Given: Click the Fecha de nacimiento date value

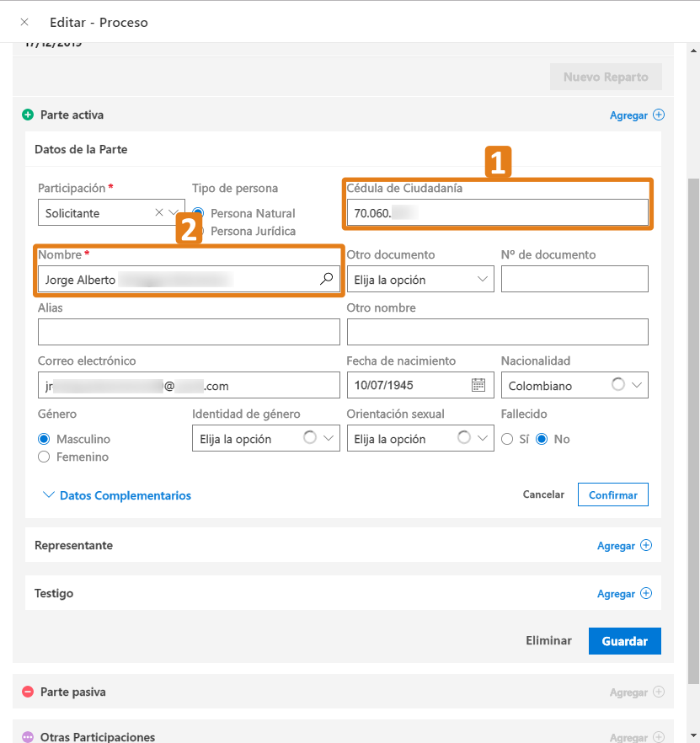Looking at the screenshot, I should pos(384,385).
